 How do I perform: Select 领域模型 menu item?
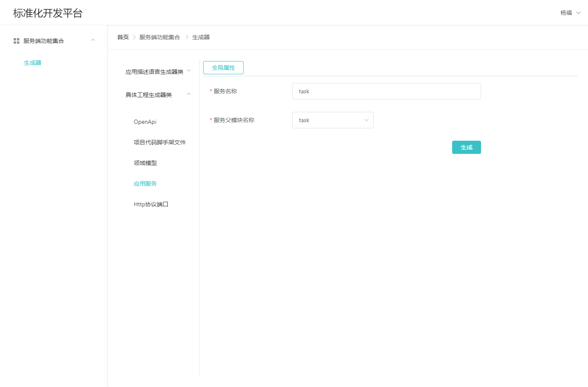(x=145, y=163)
